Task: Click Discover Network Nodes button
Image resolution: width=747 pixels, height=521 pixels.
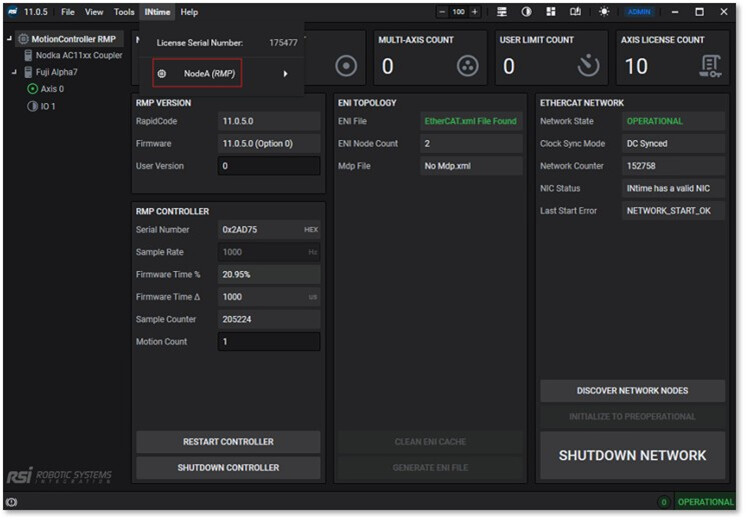Action: pyautogui.click(x=632, y=391)
